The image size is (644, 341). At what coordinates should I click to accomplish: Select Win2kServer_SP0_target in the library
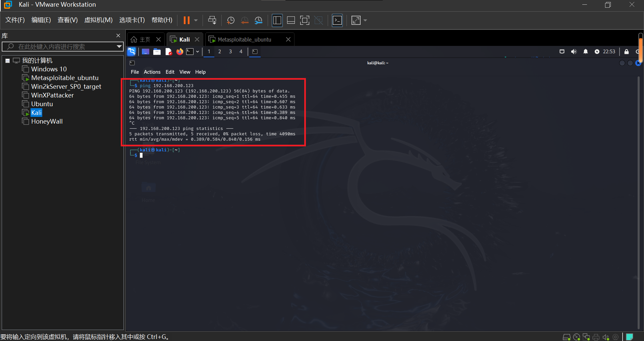[x=66, y=86]
